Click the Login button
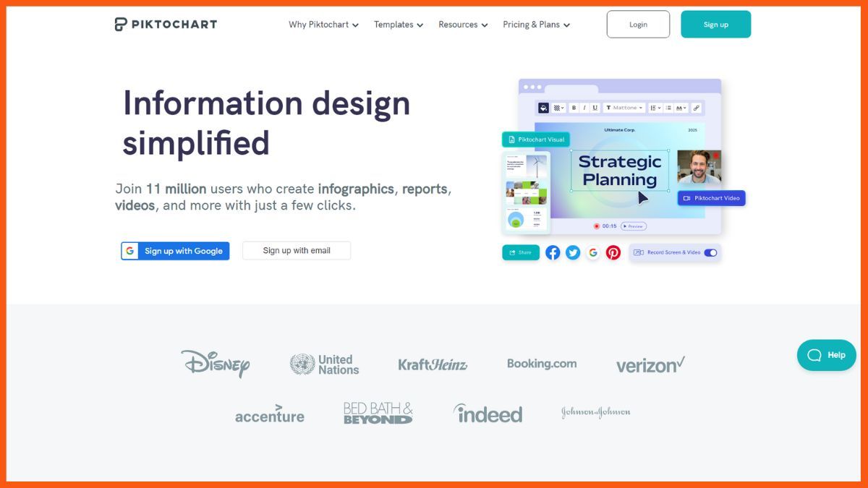Image resolution: width=868 pixels, height=488 pixels. pyautogui.click(x=638, y=24)
